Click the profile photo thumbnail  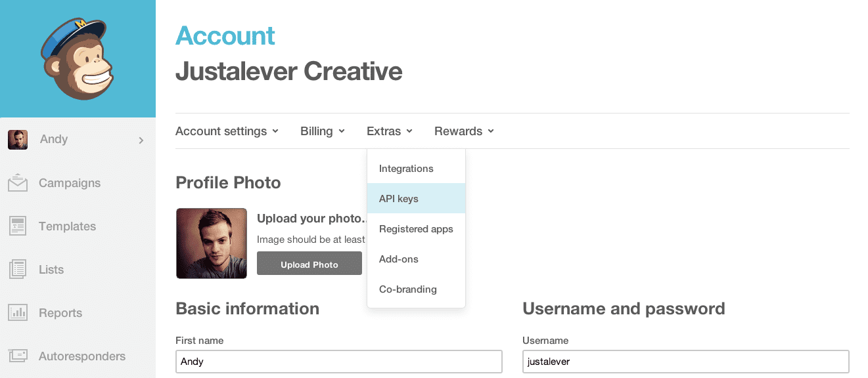pyautogui.click(x=212, y=243)
